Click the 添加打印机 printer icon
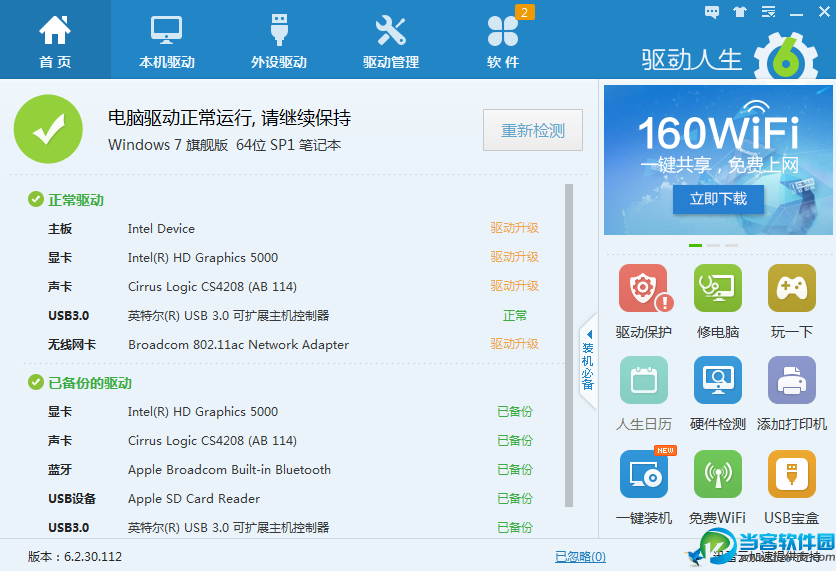The height and width of the screenshot is (571, 836). [791, 381]
